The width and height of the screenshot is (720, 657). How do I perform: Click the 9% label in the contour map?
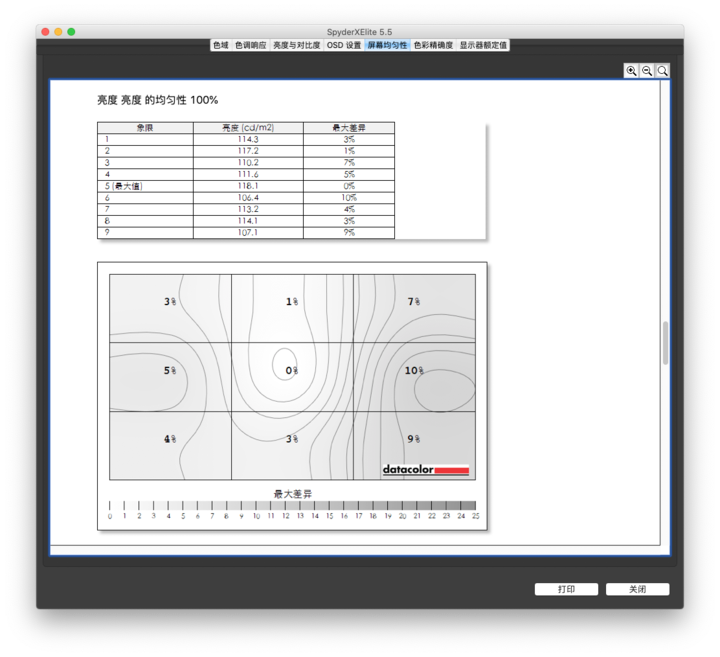click(x=414, y=439)
